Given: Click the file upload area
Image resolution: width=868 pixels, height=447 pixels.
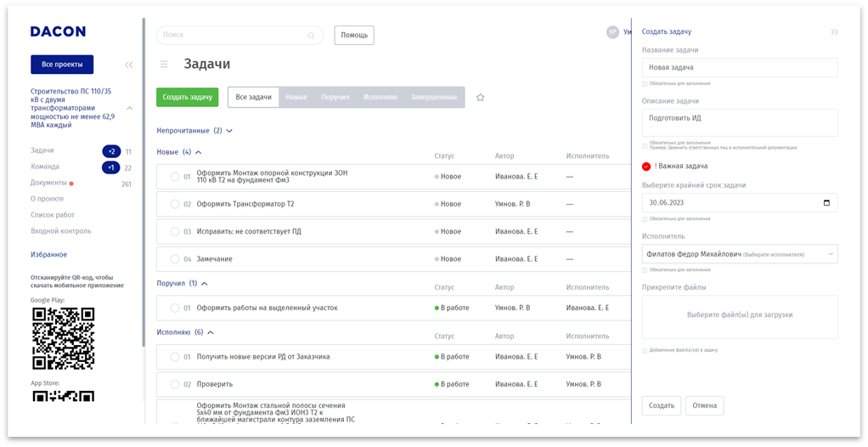Looking at the screenshot, I should coord(739,315).
